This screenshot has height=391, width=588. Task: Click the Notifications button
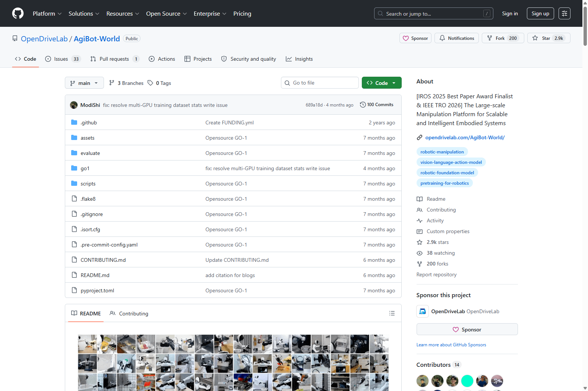pyautogui.click(x=457, y=38)
